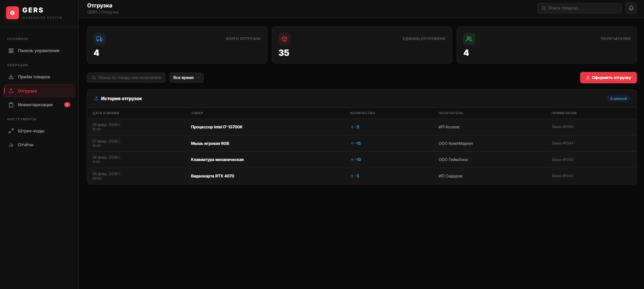This screenshot has width=644, height=289.
Task: Click the upload icon beside История отгрузок
Action: click(x=96, y=98)
